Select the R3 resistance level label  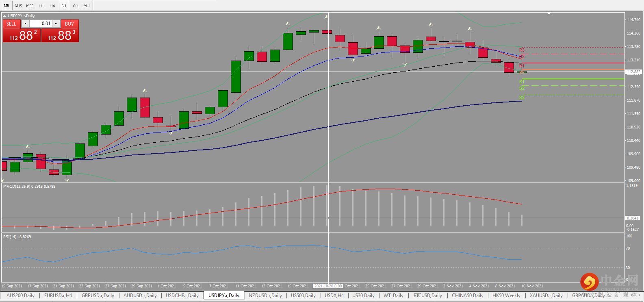[x=522, y=50]
